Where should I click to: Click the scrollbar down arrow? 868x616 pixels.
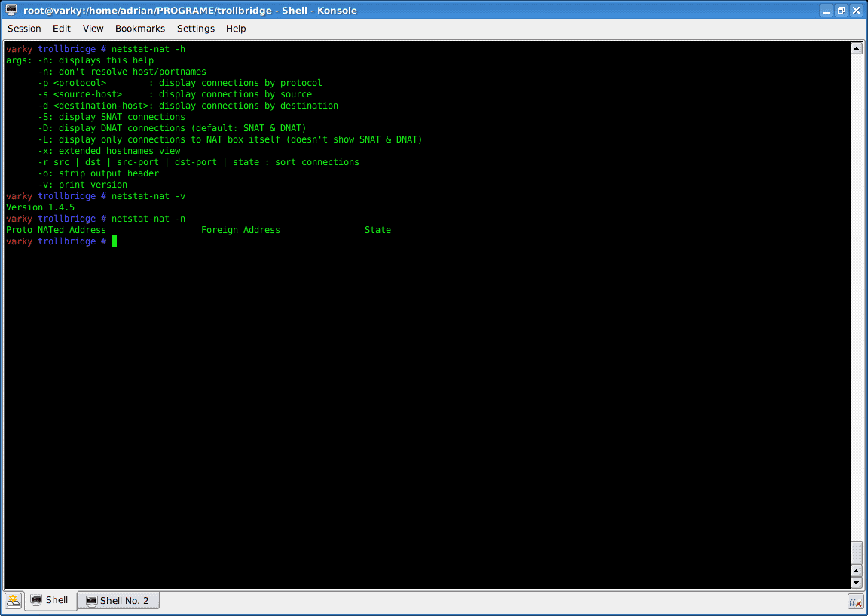(857, 582)
